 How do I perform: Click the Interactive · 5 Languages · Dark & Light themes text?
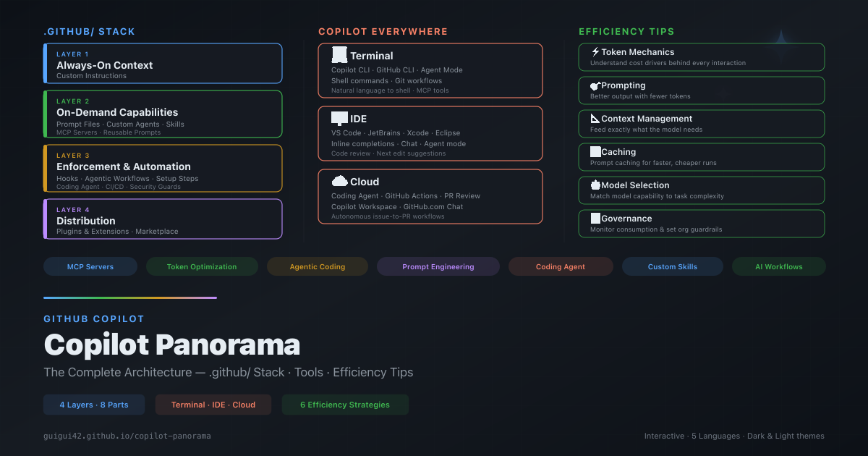point(734,436)
